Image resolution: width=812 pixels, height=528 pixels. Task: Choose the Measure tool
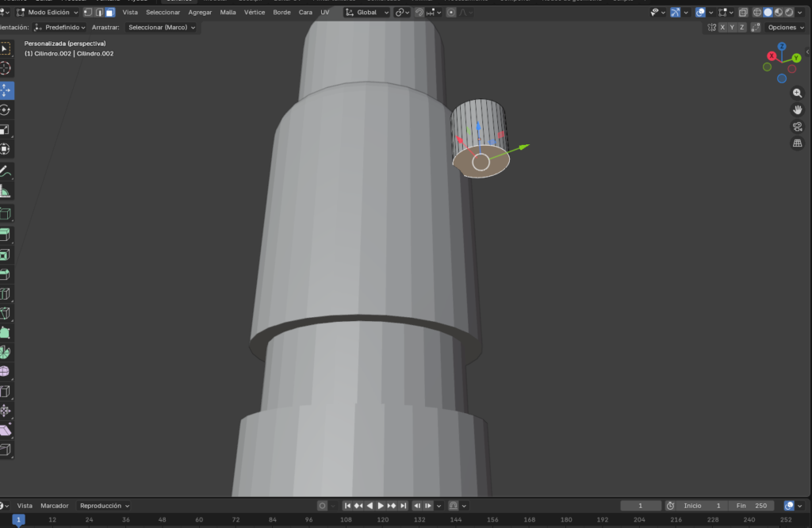(6, 192)
